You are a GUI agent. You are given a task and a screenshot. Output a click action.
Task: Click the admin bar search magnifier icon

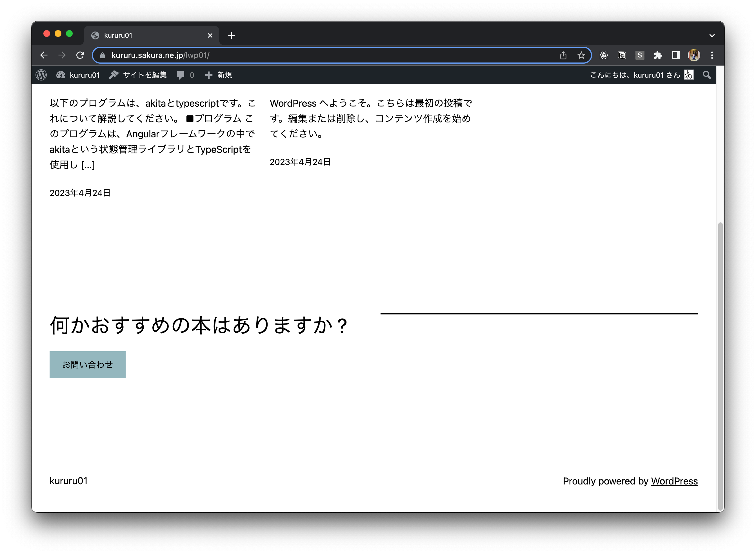707,75
